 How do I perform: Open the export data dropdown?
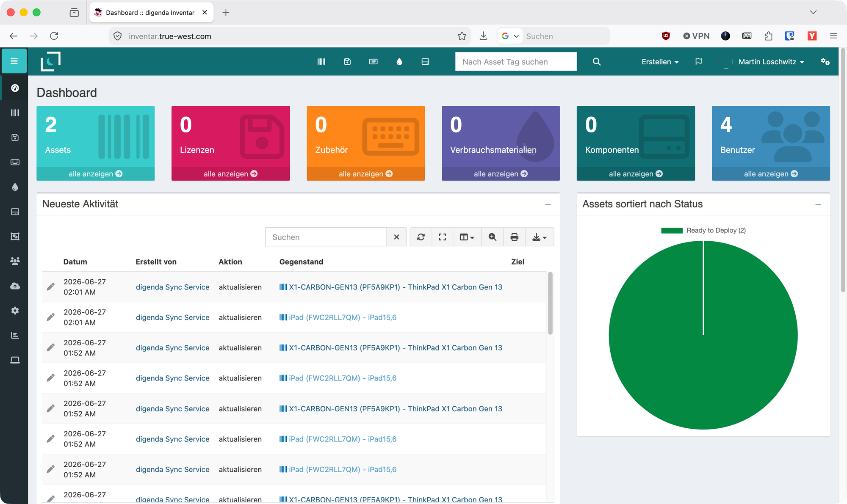click(x=539, y=237)
